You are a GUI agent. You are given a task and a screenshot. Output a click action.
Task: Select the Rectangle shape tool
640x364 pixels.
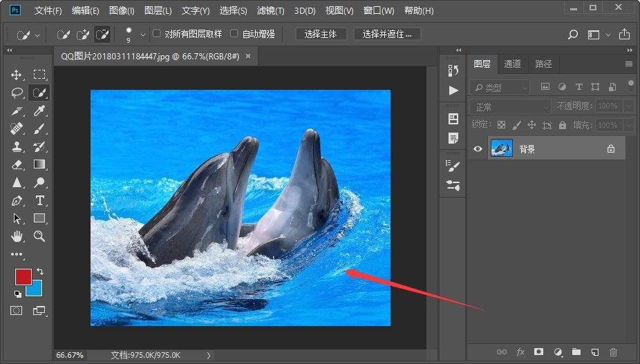point(39,218)
